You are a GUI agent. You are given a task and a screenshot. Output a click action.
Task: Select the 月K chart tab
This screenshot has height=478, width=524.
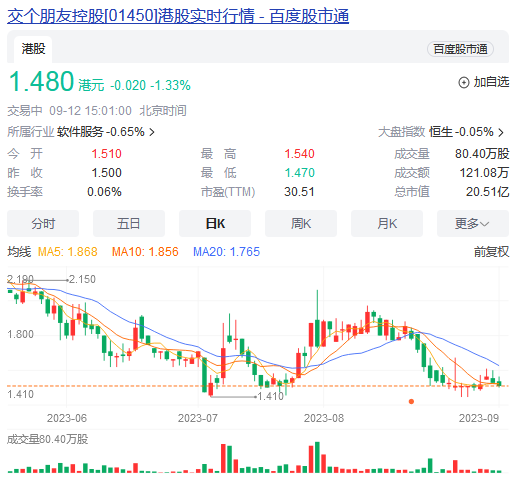click(387, 223)
